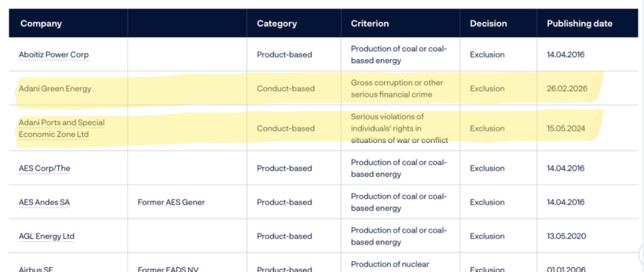Open the AES Corp/The company link

click(x=47, y=168)
